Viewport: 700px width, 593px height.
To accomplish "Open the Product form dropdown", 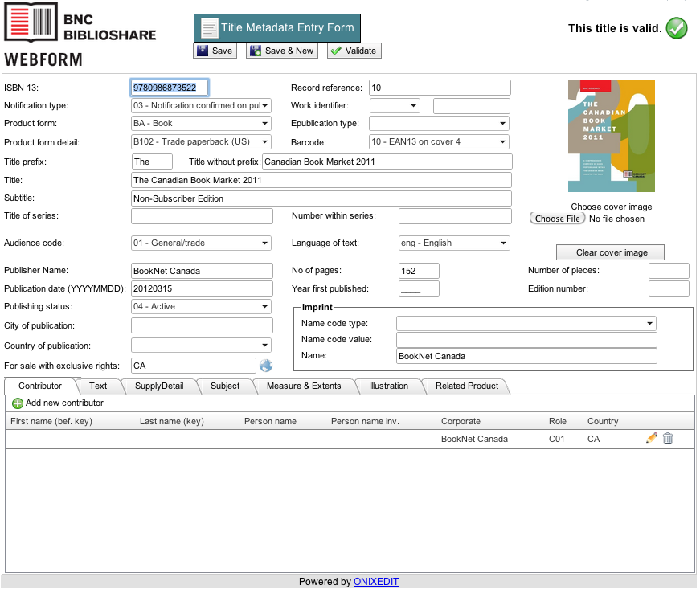I will [202, 124].
